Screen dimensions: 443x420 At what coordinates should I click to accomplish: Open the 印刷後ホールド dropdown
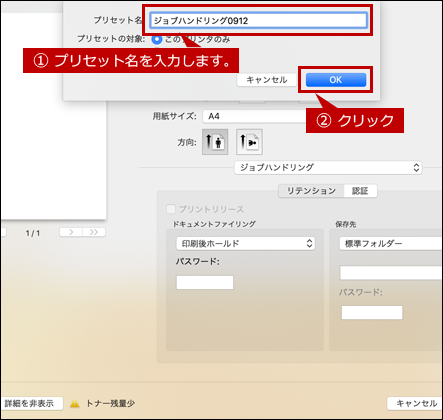(x=245, y=244)
